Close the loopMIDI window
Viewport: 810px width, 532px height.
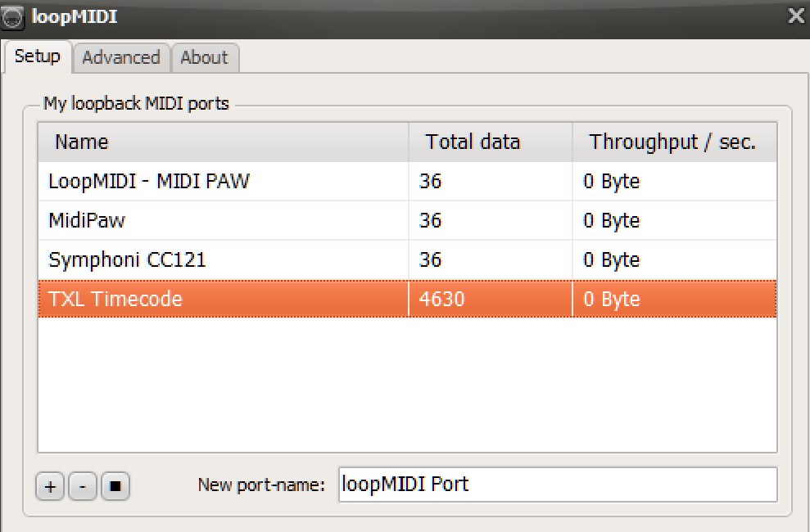click(795, 16)
